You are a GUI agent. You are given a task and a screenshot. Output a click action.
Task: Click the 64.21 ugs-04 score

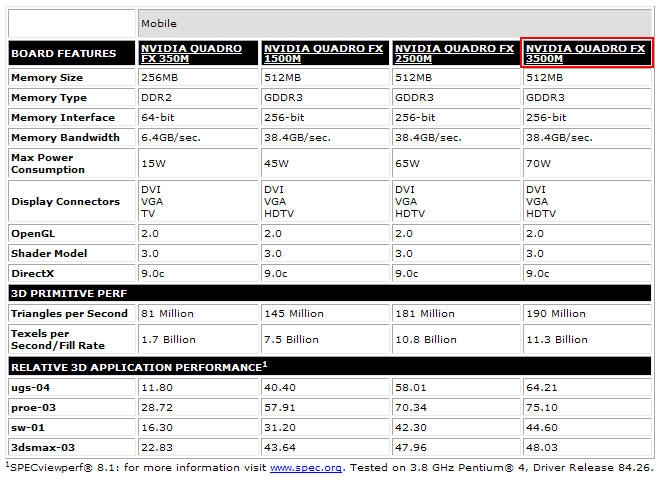coord(541,388)
